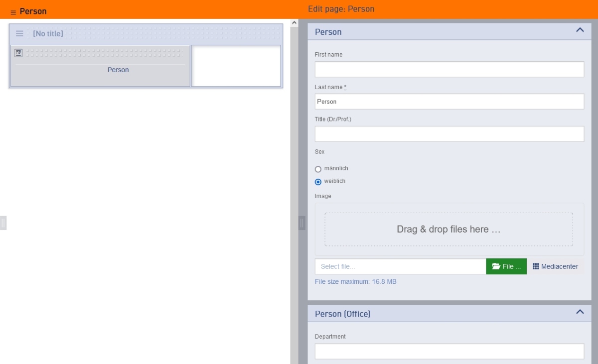Click the green File button

pyautogui.click(x=506, y=266)
